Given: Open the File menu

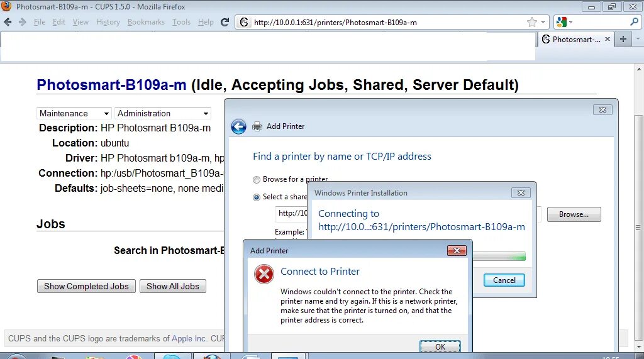Looking at the screenshot, I should (x=40, y=22).
